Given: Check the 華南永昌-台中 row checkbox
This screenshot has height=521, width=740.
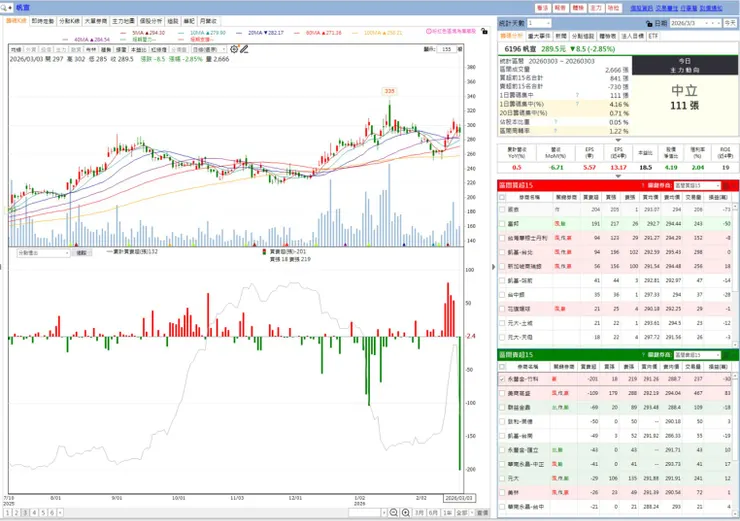Looking at the screenshot, I should [502, 507].
